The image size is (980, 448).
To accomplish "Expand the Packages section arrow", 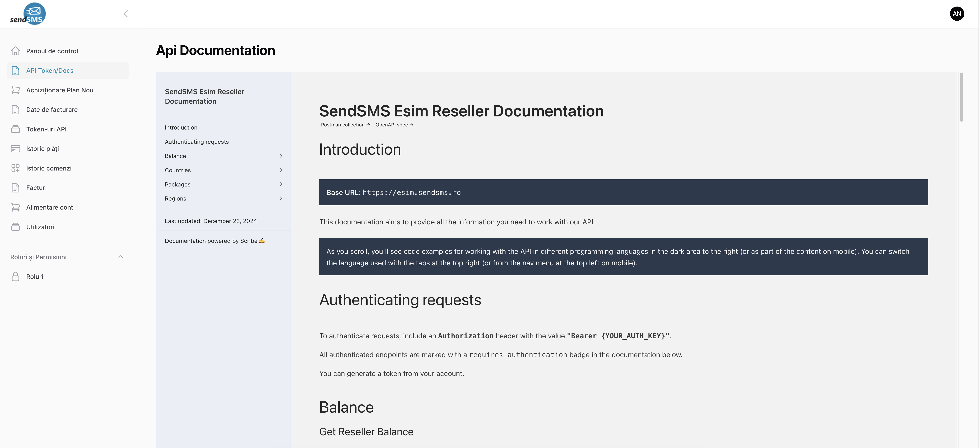I will pyautogui.click(x=281, y=184).
